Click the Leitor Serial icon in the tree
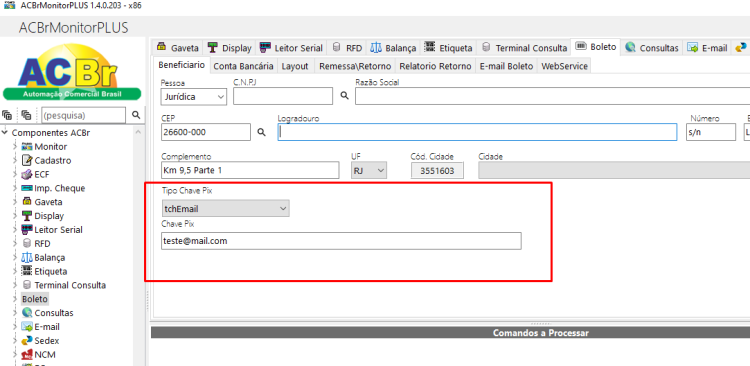This screenshot has height=366, width=750. (27, 230)
